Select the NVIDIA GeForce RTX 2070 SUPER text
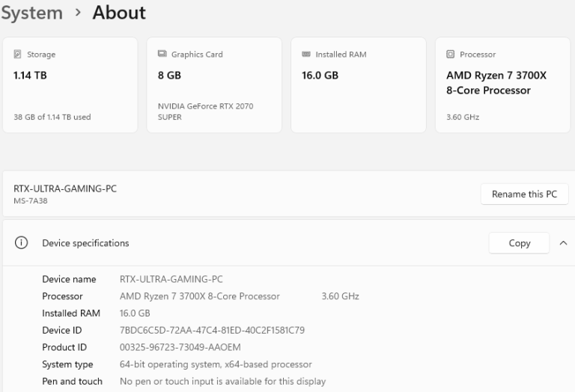 coord(205,111)
